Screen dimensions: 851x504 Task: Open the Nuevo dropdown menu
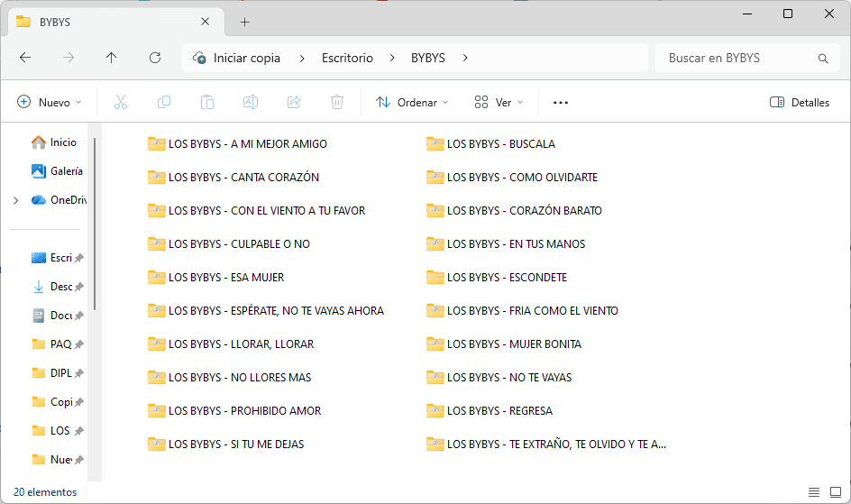point(50,103)
